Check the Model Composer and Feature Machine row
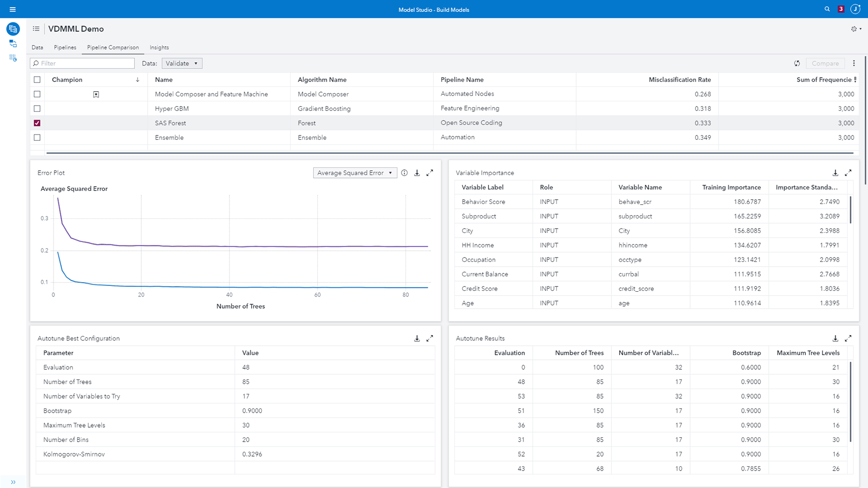Viewport: 868px width, 488px height. click(37, 94)
